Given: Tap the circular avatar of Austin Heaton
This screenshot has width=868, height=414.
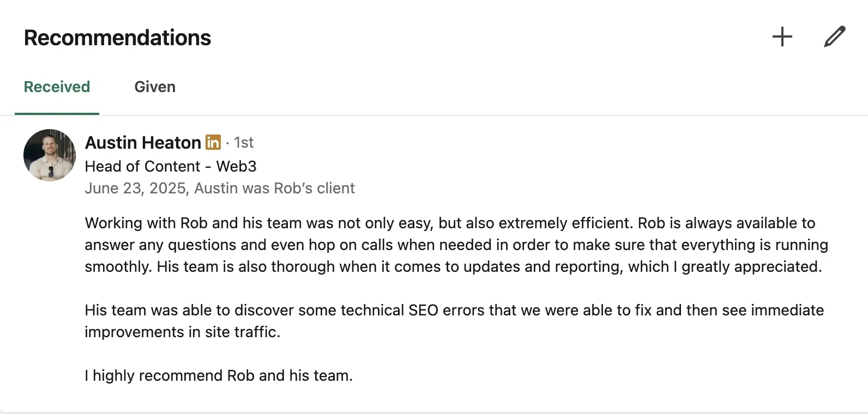Looking at the screenshot, I should pos(49,155).
